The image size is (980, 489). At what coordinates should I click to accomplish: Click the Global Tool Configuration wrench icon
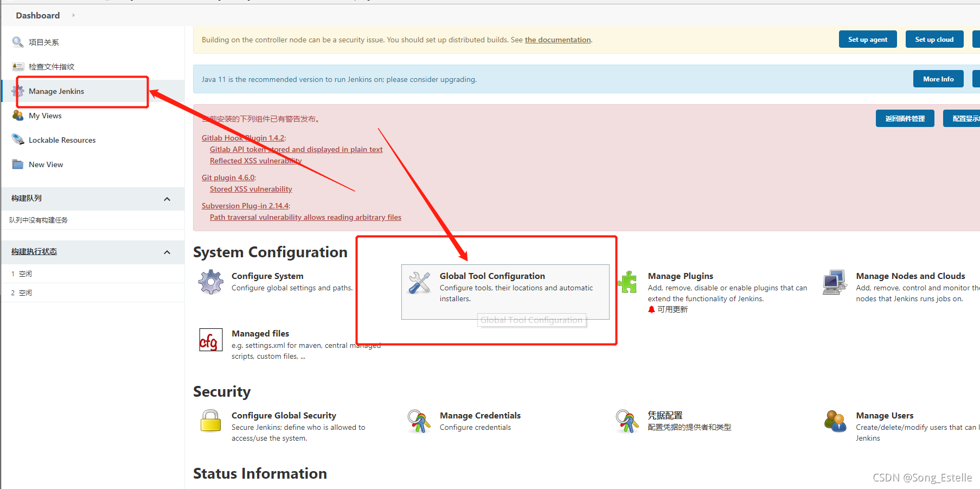point(419,282)
